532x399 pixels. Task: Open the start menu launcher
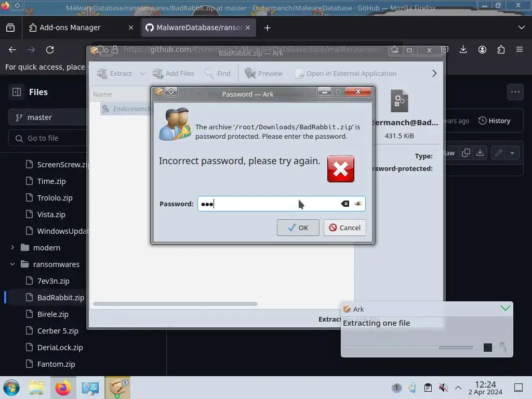pyautogui.click(x=11, y=388)
